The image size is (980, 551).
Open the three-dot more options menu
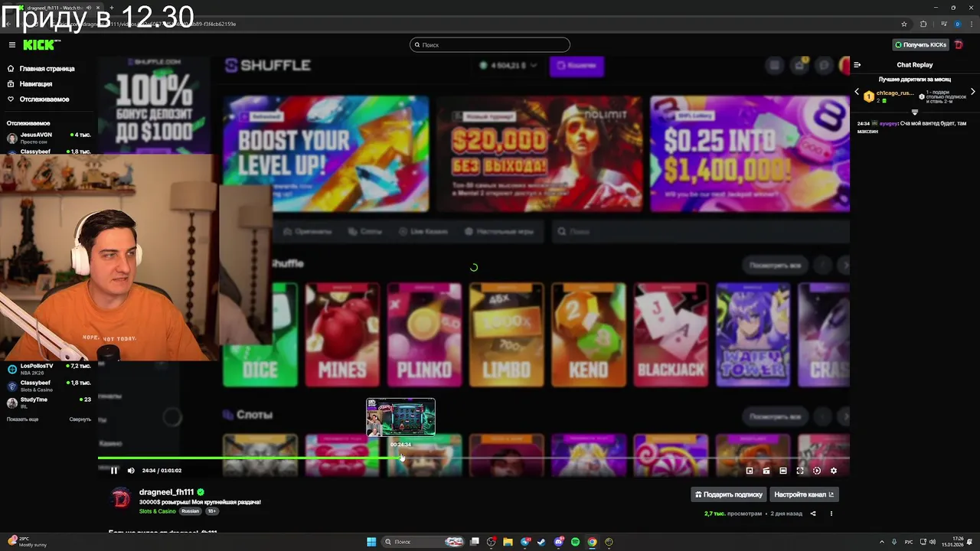(x=831, y=514)
